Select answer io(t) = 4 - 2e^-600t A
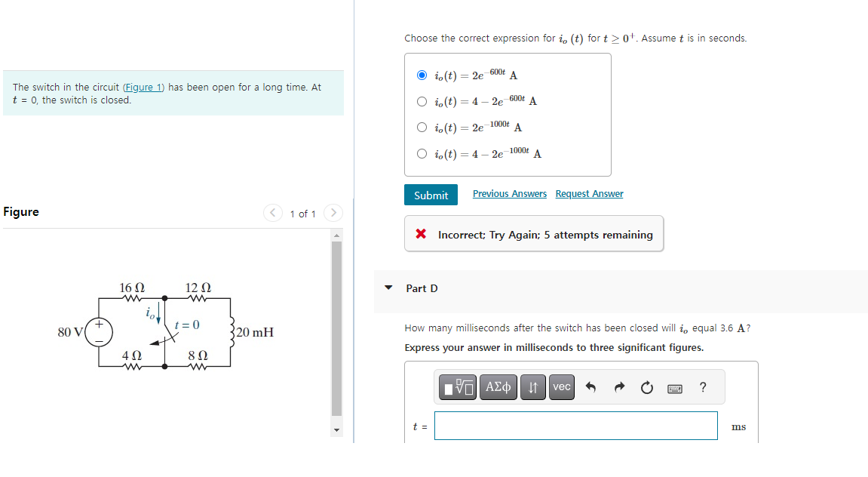This screenshot has height=477, width=868. 422,100
